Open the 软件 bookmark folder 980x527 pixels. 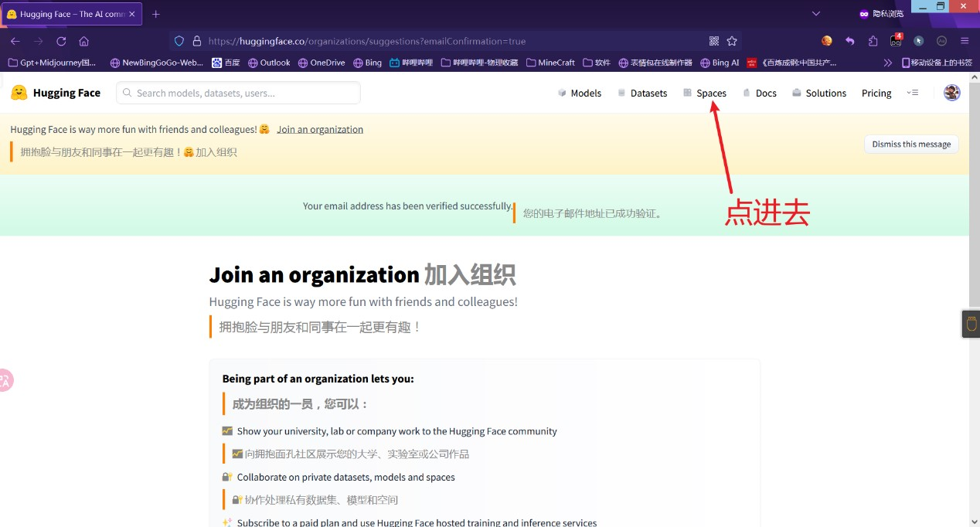click(x=597, y=63)
